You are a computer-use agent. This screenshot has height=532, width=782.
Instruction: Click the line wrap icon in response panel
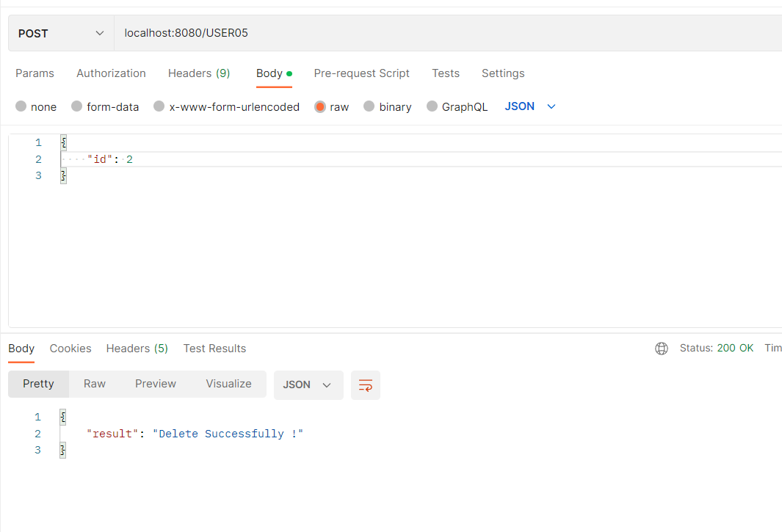(365, 385)
